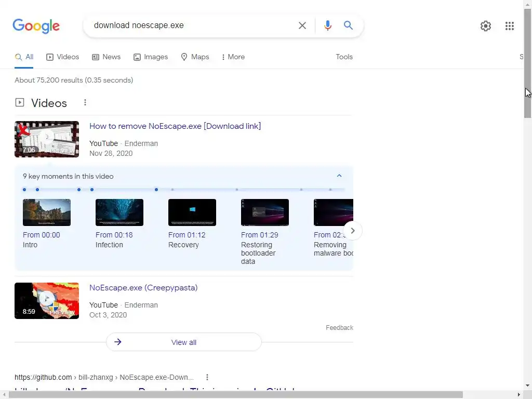Open the search Tools options
This screenshot has height=399, width=532.
click(x=344, y=57)
